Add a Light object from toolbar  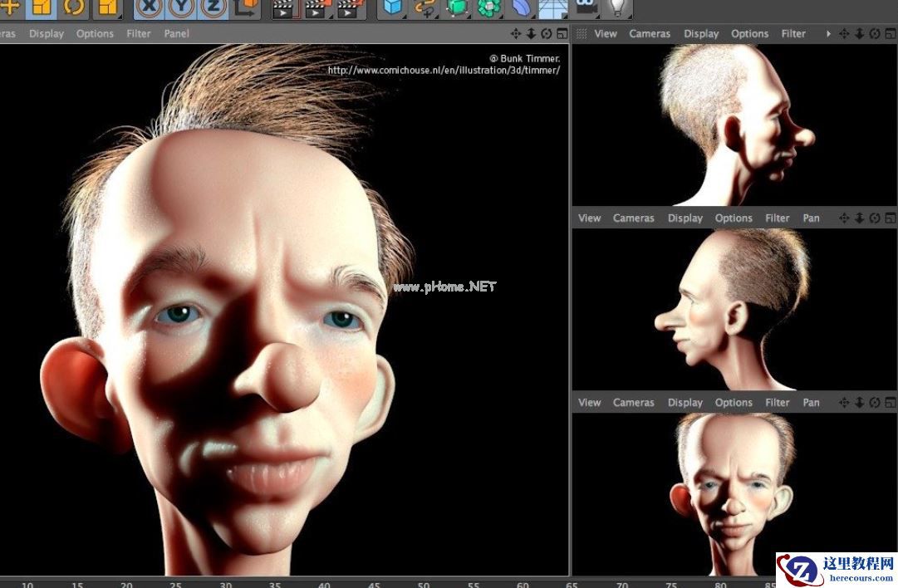(x=616, y=7)
